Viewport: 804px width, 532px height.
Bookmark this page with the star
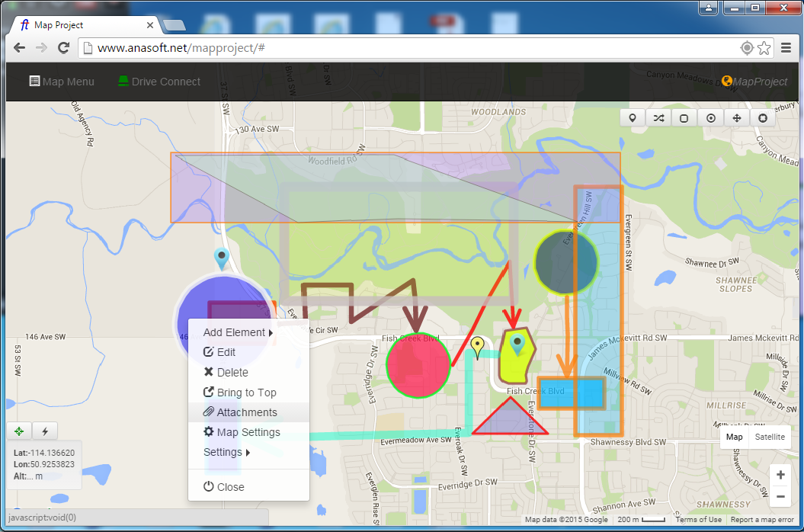pyautogui.click(x=764, y=48)
